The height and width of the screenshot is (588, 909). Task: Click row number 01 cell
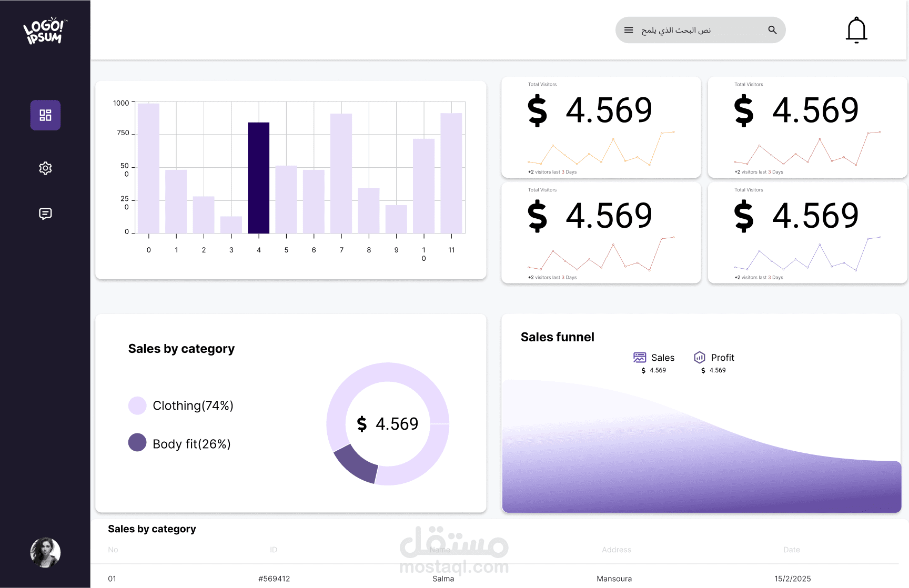[112, 579]
